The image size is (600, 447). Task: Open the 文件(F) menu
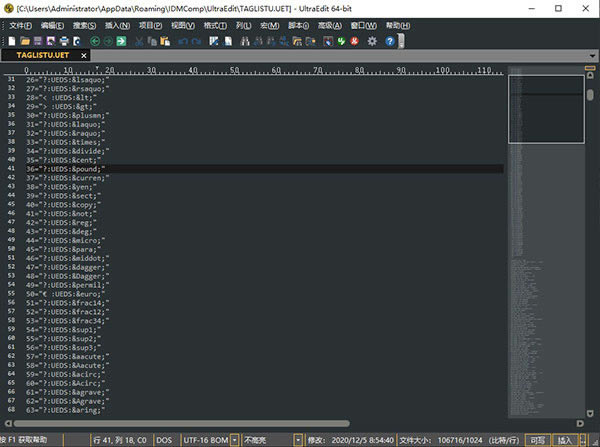[x=20, y=25]
